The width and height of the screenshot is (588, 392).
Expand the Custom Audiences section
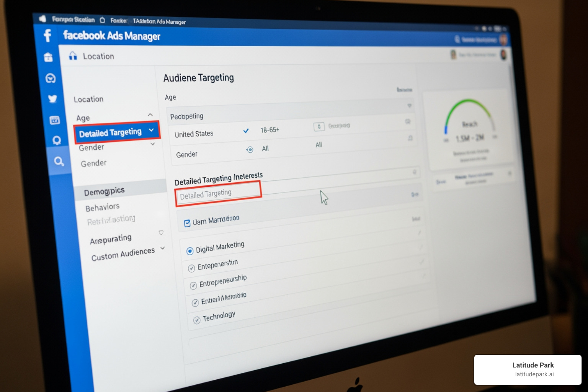(x=162, y=248)
